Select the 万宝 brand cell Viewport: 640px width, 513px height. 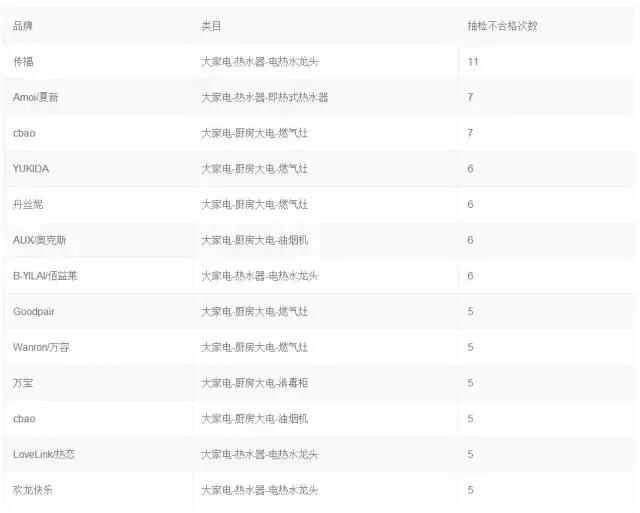pos(23,383)
